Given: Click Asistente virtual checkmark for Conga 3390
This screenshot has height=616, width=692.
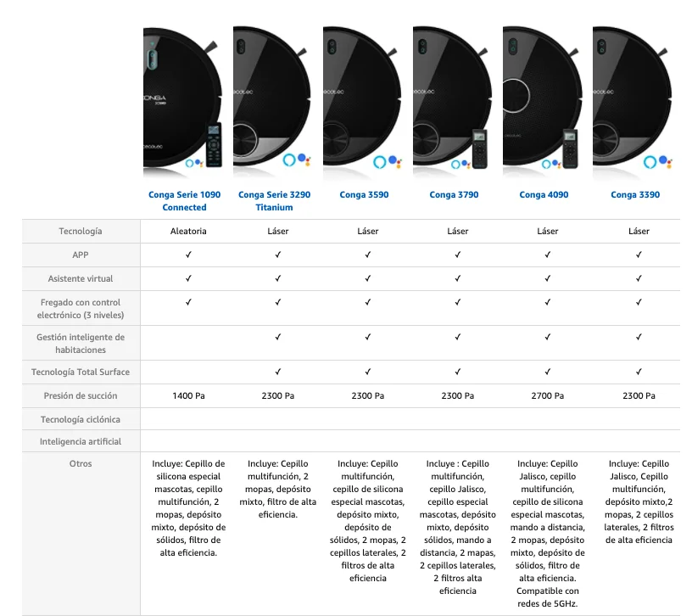Looking at the screenshot, I should 639,278.
